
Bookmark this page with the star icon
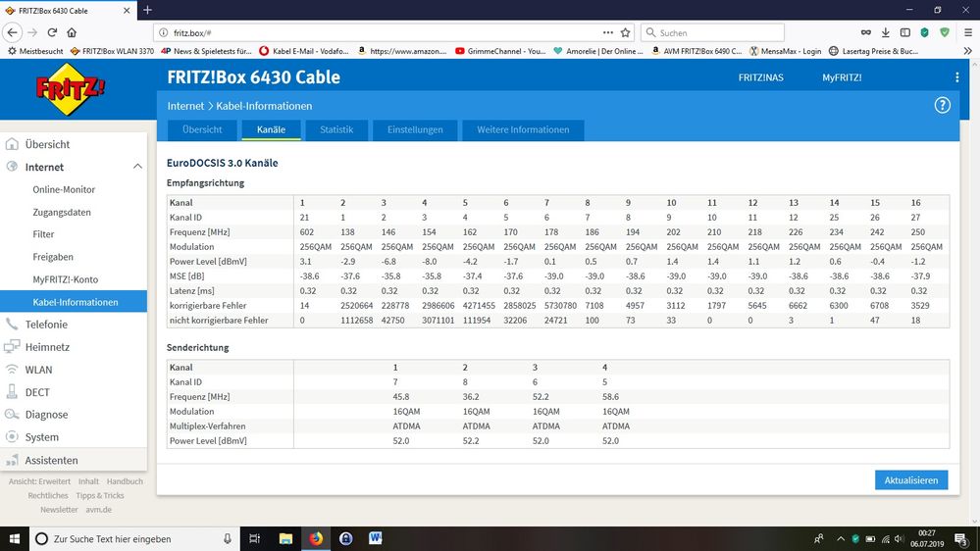click(626, 32)
